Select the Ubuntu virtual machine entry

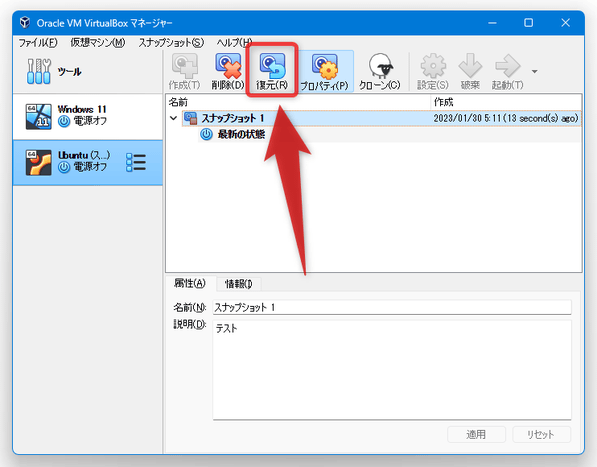coord(88,163)
